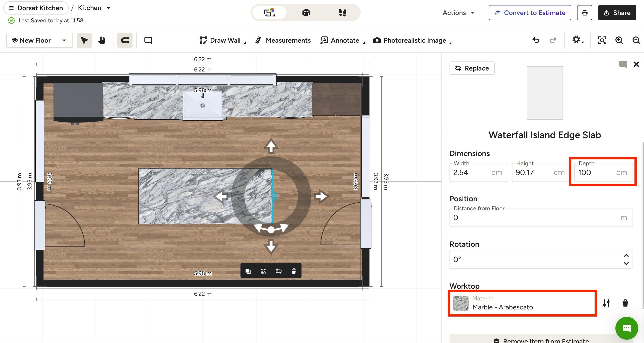644x343 pixels.
Task: Open the Annotate menu
Action: point(342,40)
